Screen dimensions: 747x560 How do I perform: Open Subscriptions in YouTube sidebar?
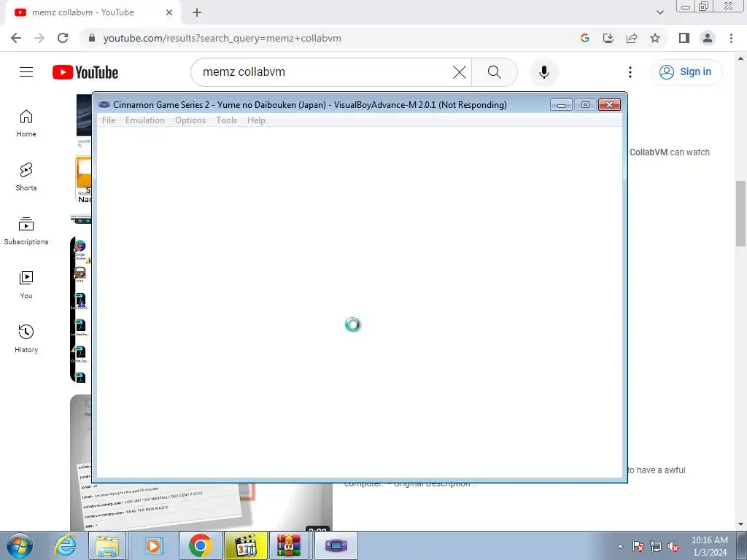tap(26, 231)
